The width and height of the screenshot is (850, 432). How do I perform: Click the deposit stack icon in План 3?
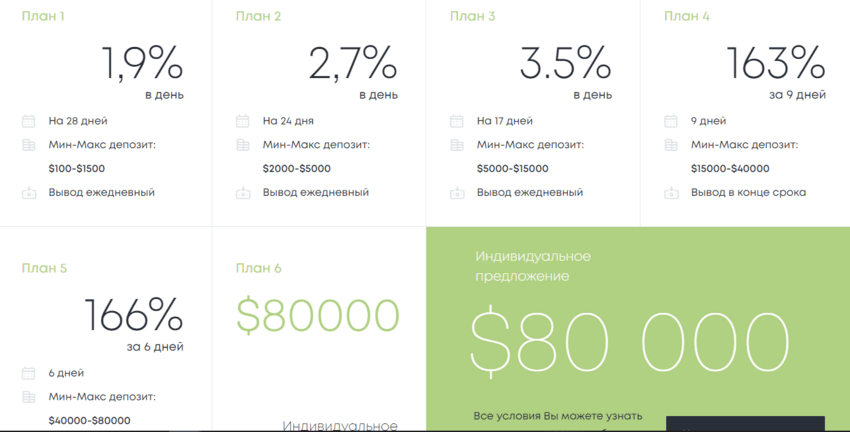[457, 145]
